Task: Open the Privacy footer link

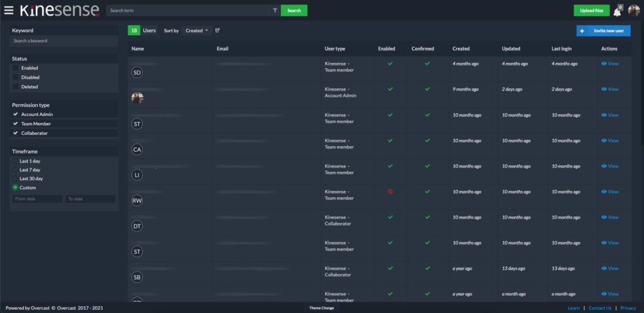Action: coord(628,308)
